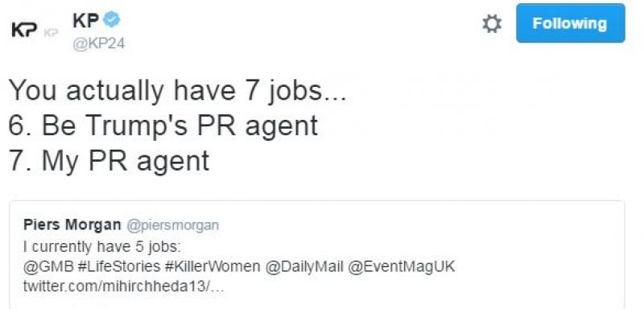644x309 pixels.
Task: Open the @GMB mention
Action: click(x=48, y=266)
